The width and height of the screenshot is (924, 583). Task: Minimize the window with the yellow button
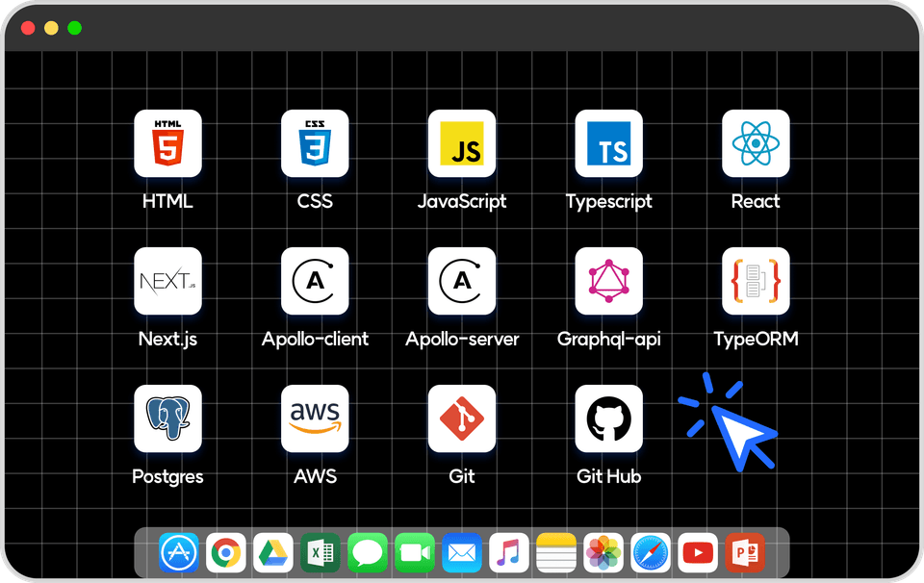pyautogui.click(x=51, y=28)
